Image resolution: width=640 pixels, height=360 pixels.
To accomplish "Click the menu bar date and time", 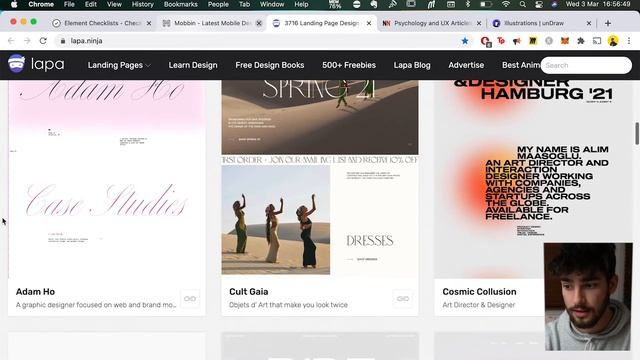I will click(x=598, y=4).
